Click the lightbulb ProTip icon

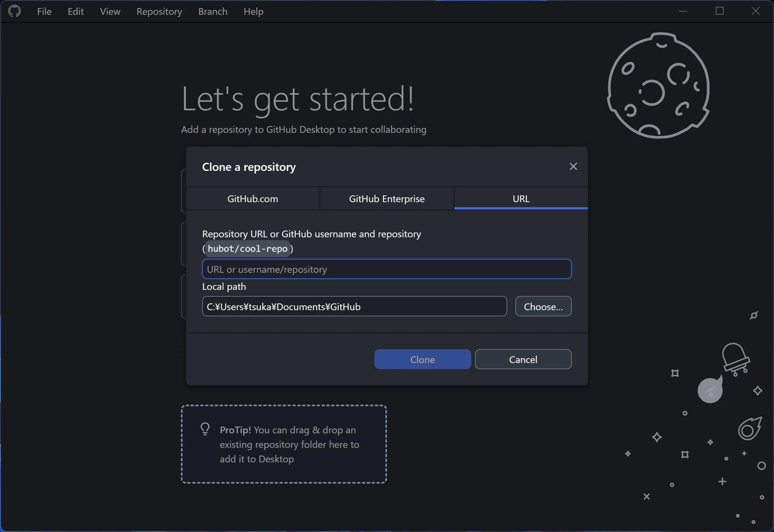(x=205, y=429)
